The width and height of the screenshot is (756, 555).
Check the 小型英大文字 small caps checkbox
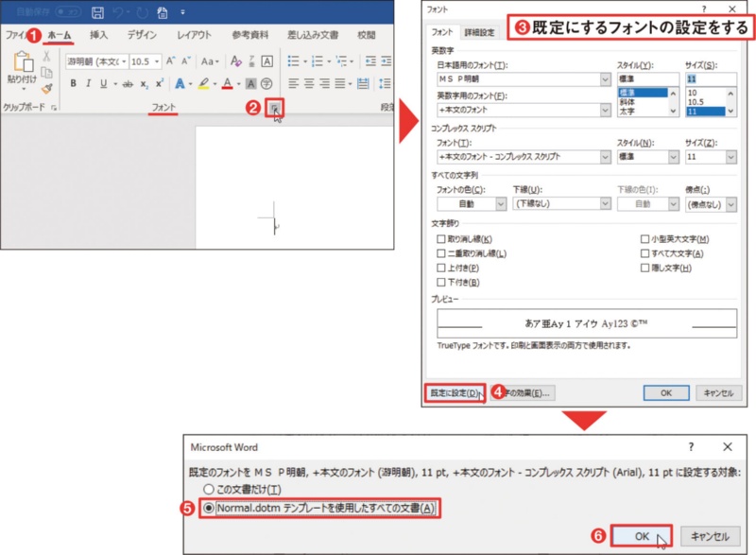(645, 239)
